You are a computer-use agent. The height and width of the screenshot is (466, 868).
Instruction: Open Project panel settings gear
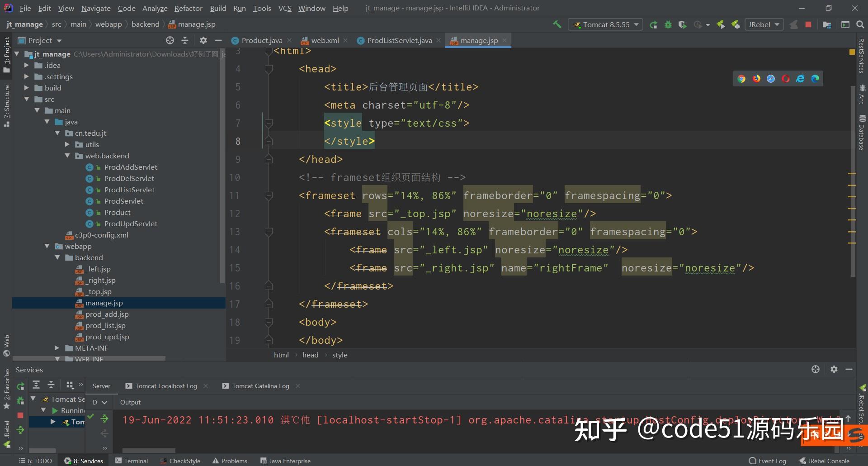(203, 40)
